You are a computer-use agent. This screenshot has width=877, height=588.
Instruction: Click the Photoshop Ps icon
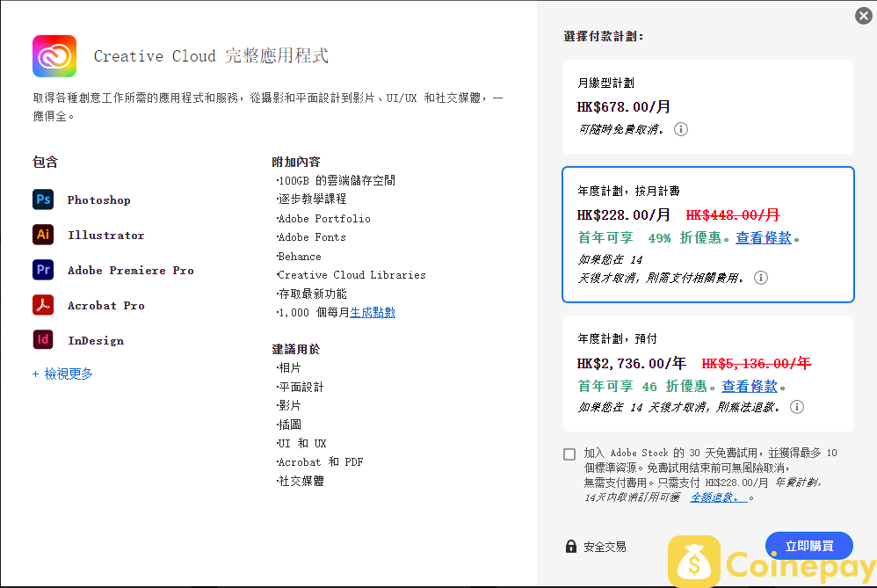tap(43, 200)
